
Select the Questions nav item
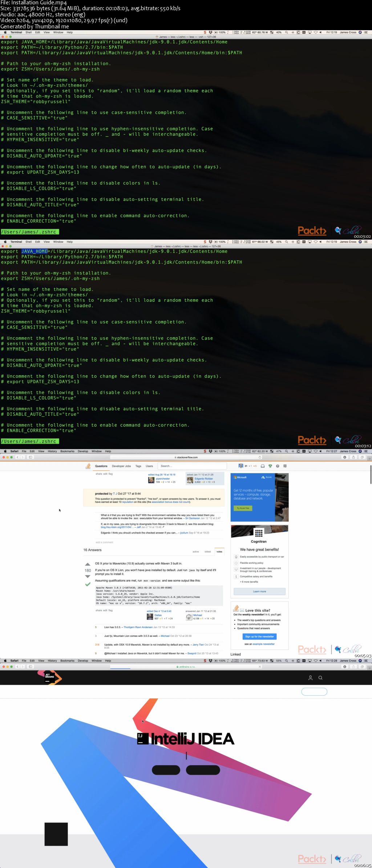click(x=101, y=466)
